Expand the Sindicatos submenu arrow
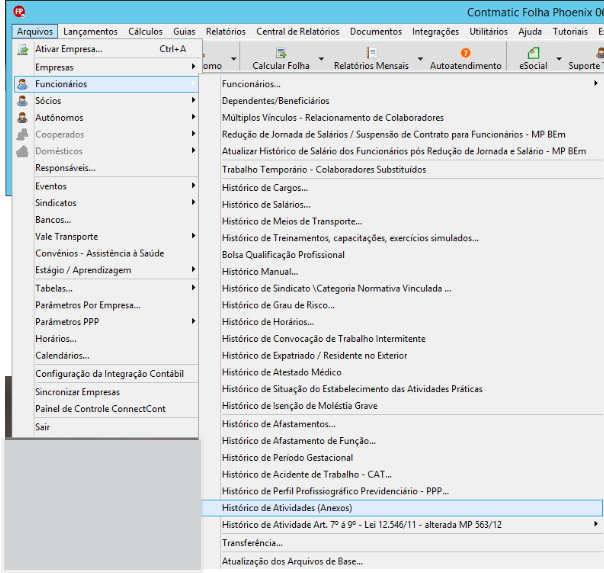The image size is (604, 573). point(193,202)
